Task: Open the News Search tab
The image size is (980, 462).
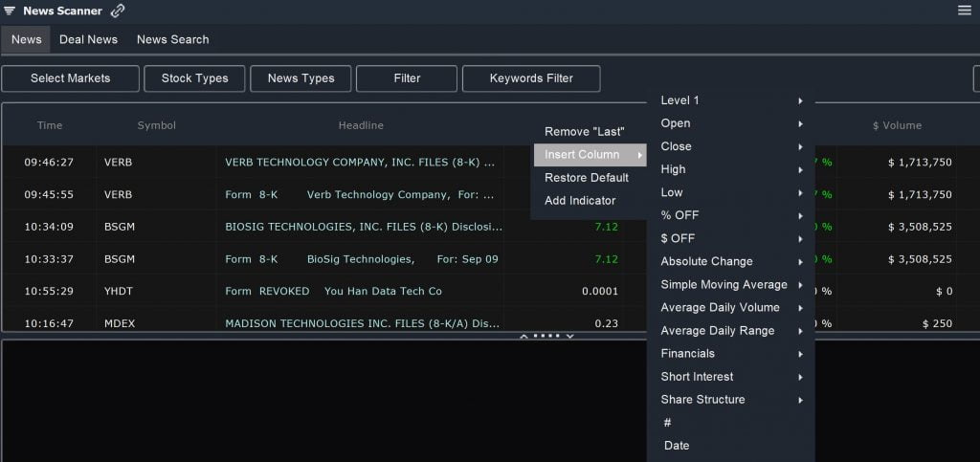Action: point(172,39)
